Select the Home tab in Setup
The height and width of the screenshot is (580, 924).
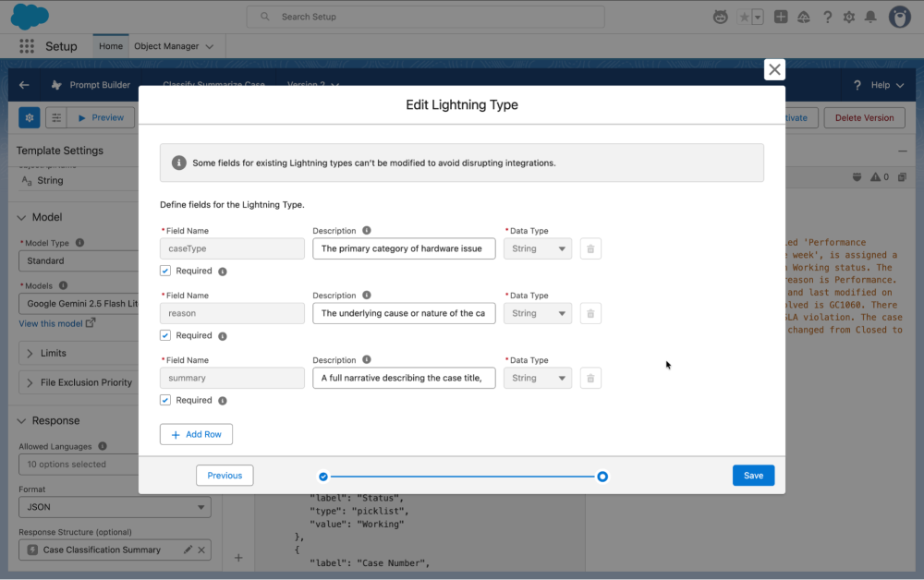pos(110,45)
